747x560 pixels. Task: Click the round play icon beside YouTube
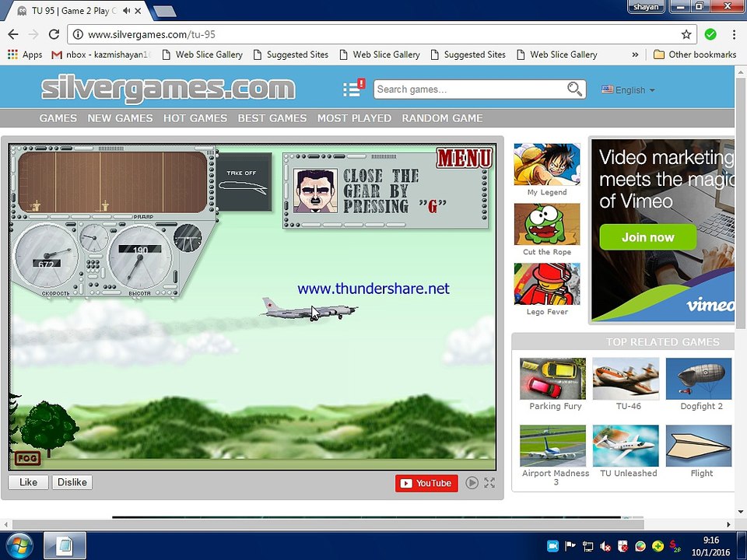click(x=472, y=483)
